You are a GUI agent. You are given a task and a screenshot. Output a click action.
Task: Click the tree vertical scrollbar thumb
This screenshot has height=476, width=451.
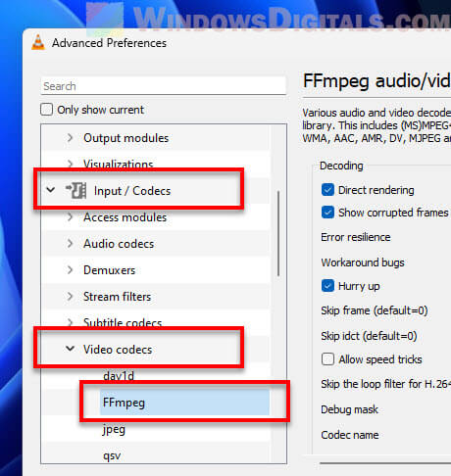[x=278, y=234]
